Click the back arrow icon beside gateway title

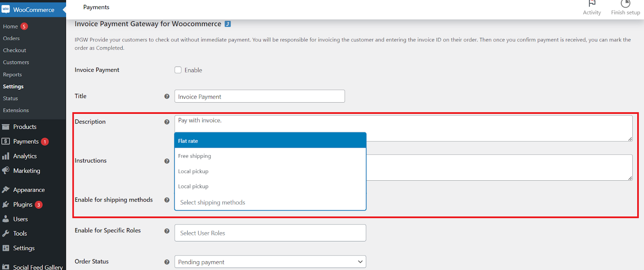coord(227,24)
